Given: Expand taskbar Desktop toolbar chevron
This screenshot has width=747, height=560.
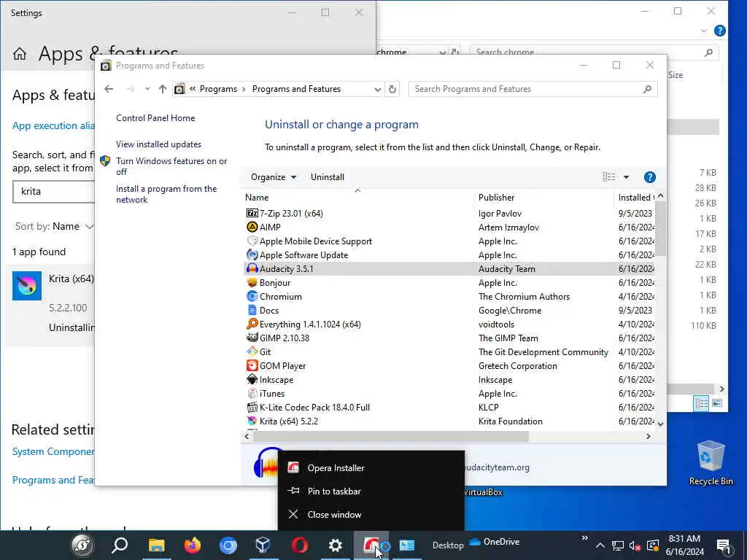Looking at the screenshot, I should click(584, 538).
